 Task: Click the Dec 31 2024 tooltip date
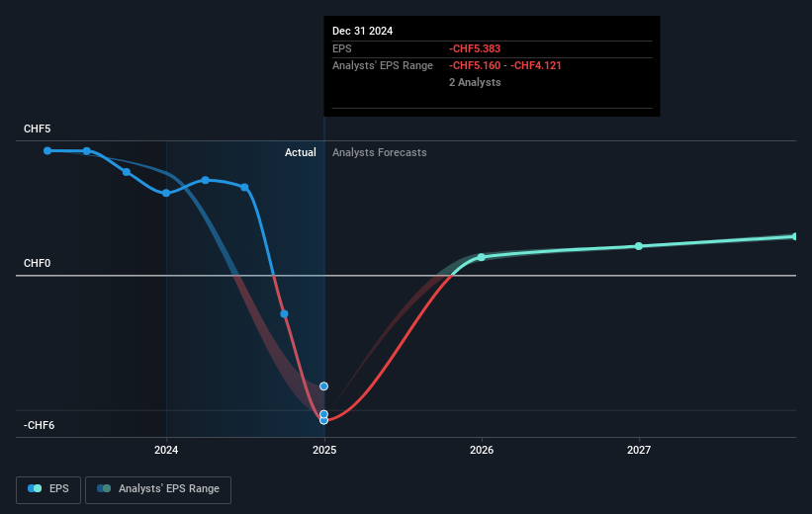363,31
